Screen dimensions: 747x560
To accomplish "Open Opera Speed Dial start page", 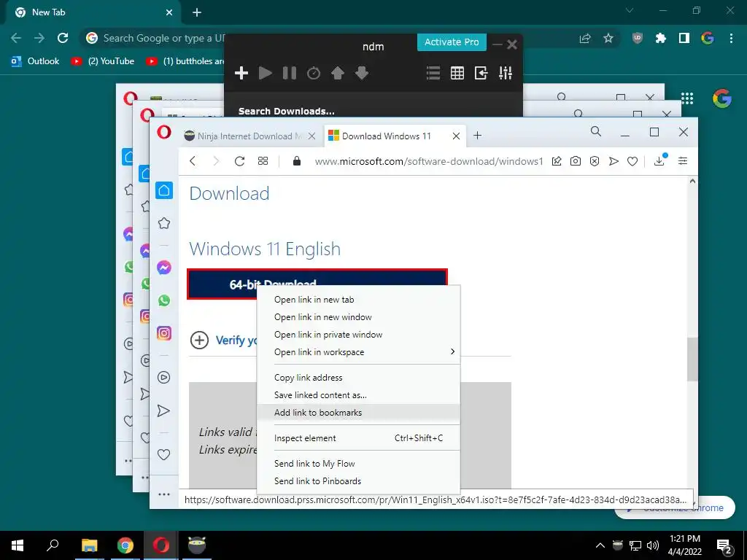I will pos(263,161).
